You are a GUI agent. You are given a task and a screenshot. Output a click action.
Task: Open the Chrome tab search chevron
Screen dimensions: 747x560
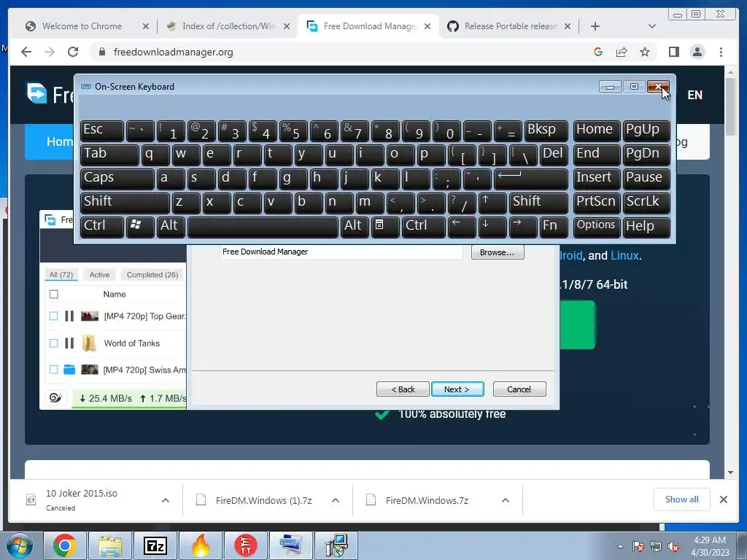652,26
